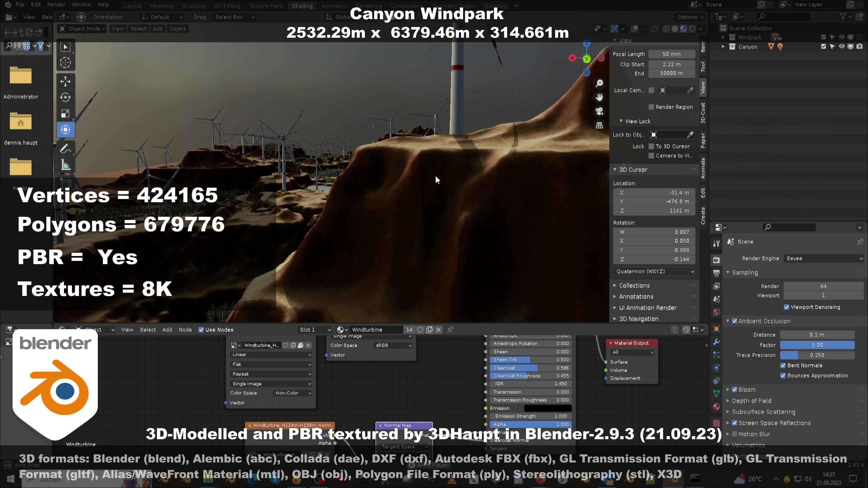This screenshot has height=488, width=868.
Task: Open the Render menu
Action: coord(56,5)
